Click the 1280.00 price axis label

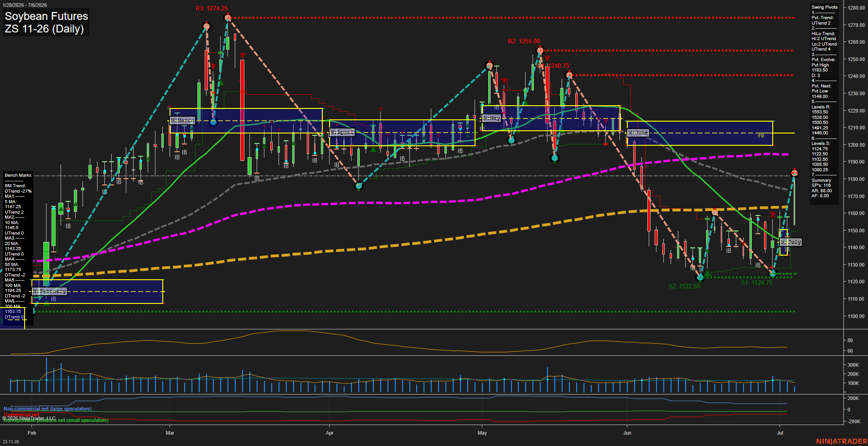coord(857,8)
